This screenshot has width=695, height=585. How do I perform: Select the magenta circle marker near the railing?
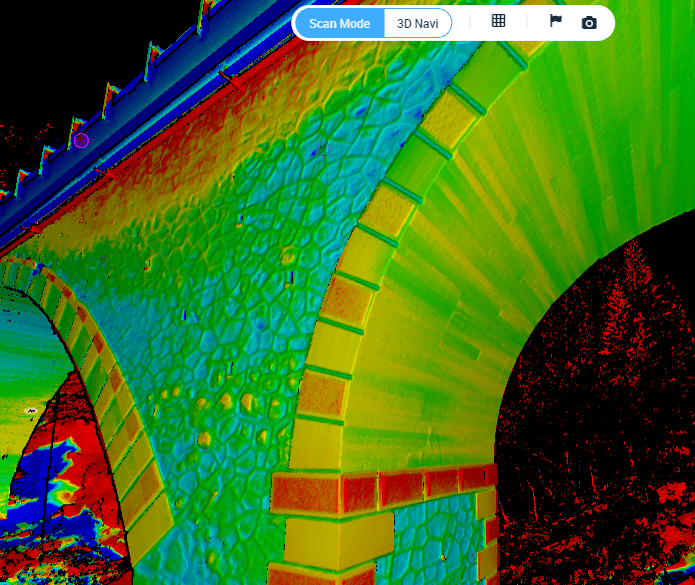(x=81, y=141)
